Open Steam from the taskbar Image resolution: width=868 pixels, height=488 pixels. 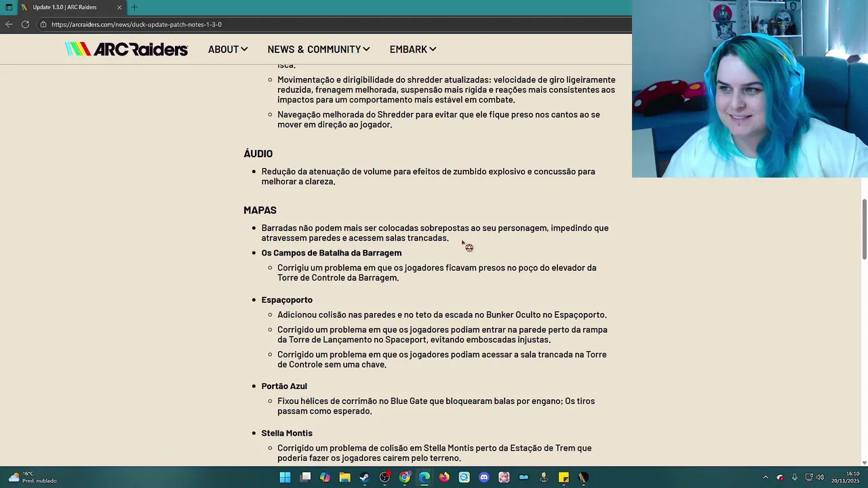365,477
